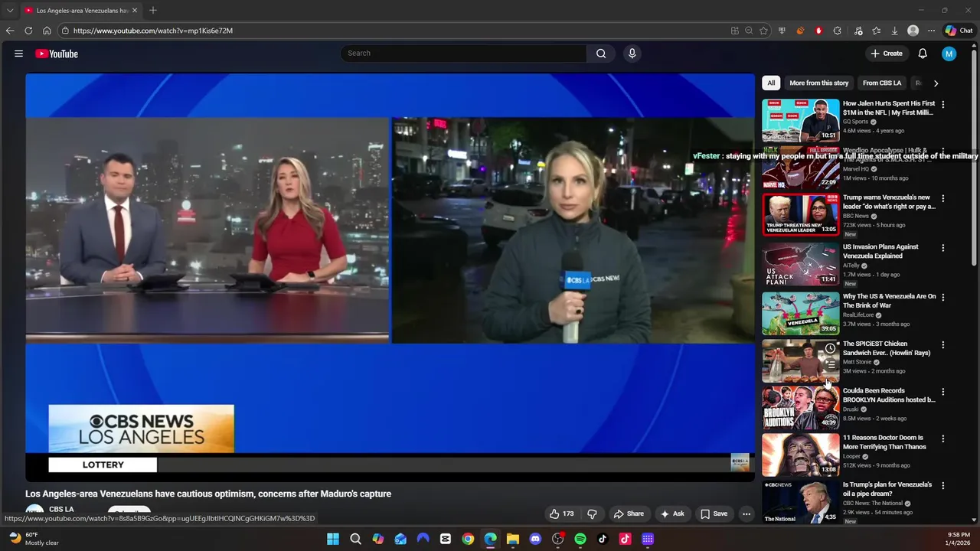The image size is (980, 551).
Task: Open Edge settings and more menu
Action: (931, 31)
